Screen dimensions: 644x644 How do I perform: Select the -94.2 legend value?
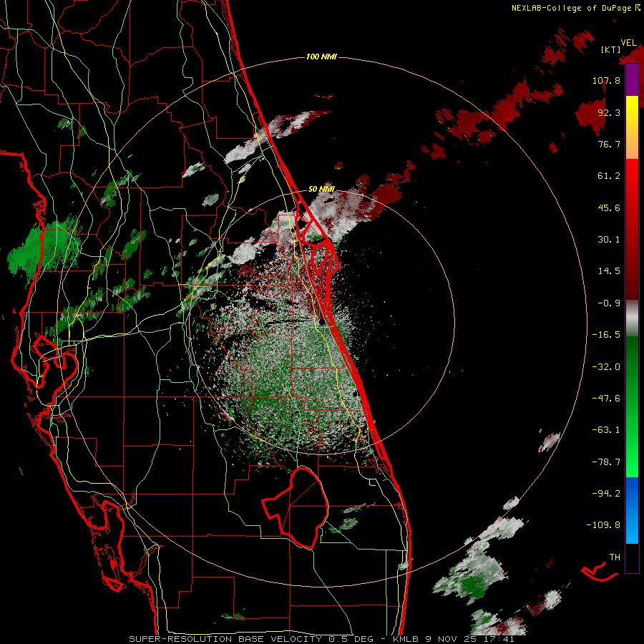[x=606, y=494]
